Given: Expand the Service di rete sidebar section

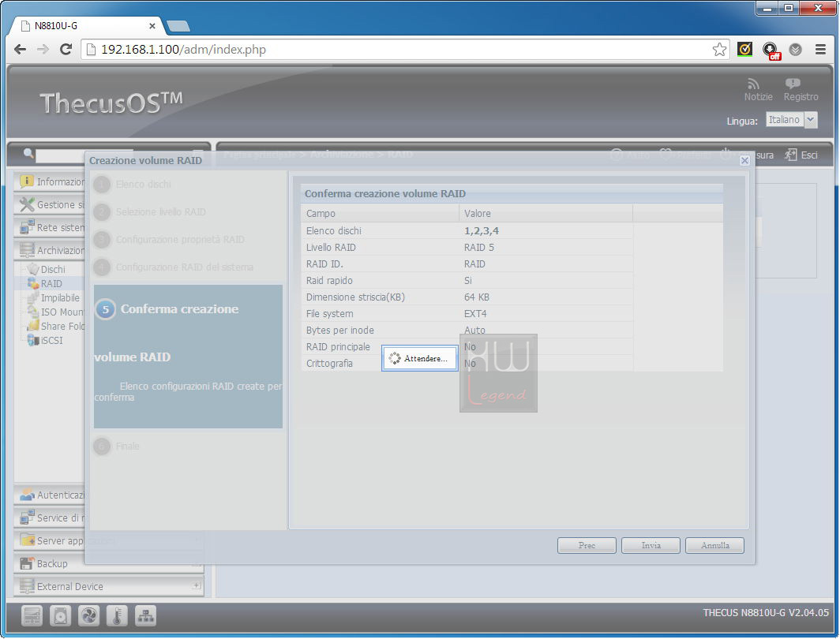Looking at the screenshot, I should (x=49, y=518).
